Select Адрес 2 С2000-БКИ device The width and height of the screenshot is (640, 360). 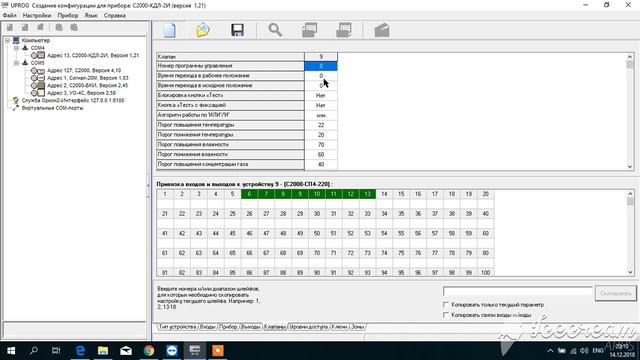click(87, 85)
